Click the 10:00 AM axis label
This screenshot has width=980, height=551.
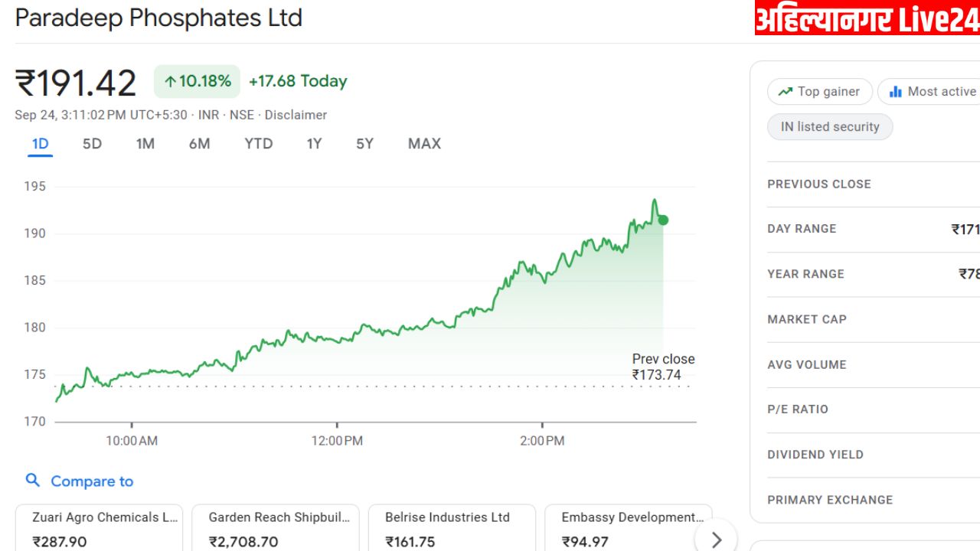132,441
